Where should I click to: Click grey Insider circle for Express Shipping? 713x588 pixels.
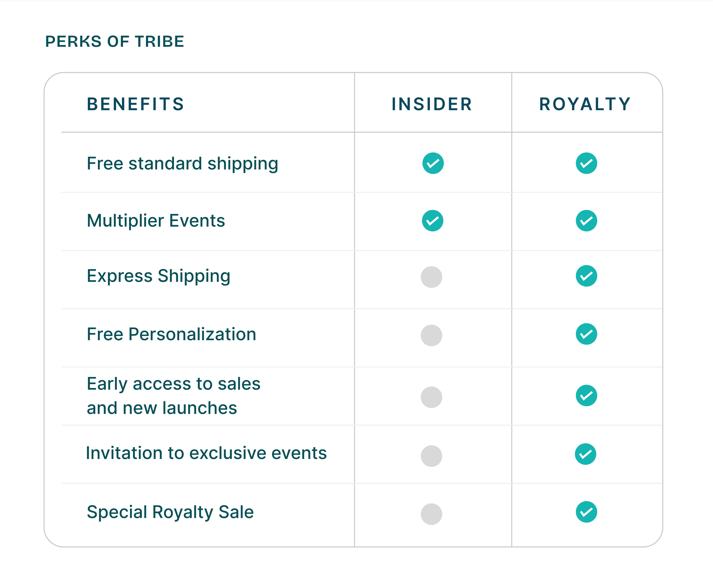pos(431,277)
